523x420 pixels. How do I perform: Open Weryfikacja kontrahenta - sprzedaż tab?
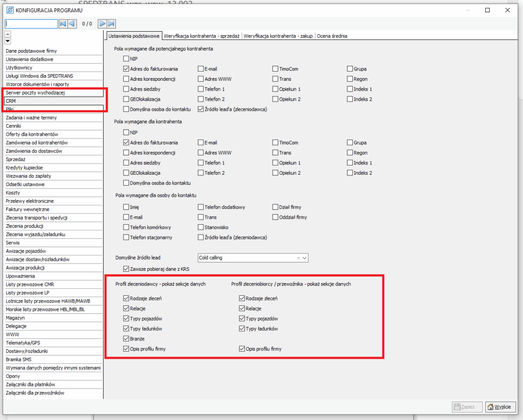[202, 36]
